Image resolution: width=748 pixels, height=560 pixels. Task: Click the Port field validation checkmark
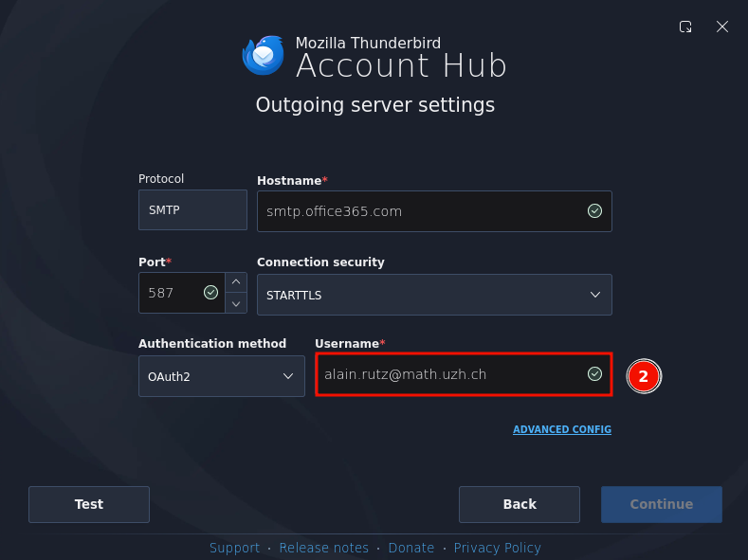click(x=210, y=292)
